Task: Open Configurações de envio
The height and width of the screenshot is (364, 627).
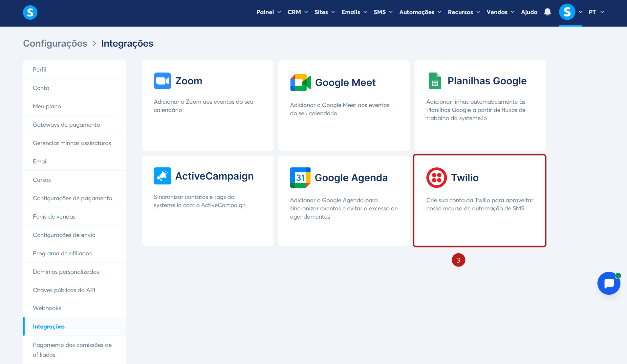Action: click(x=74, y=235)
